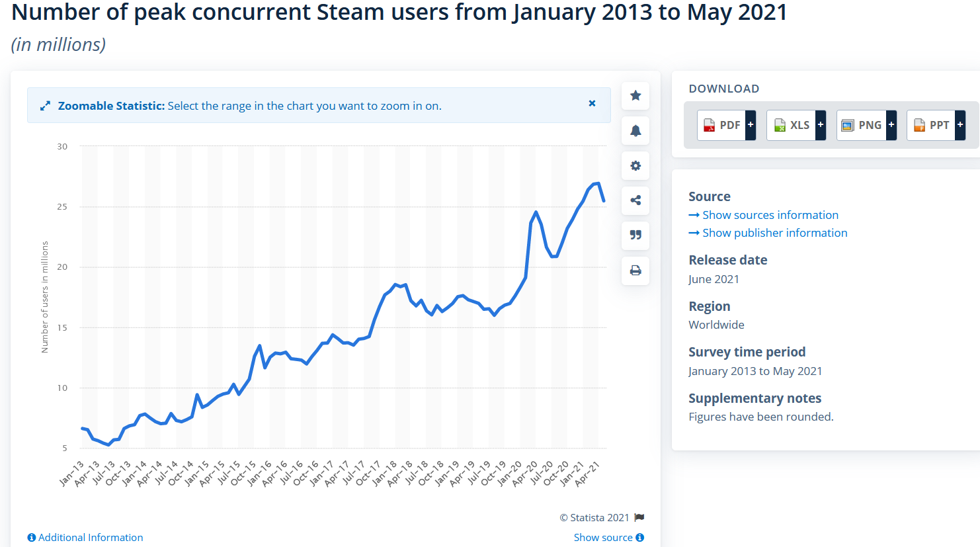
Task: Open chart settings gear icon
Action: pyautogui.click(x=635, y=166)
